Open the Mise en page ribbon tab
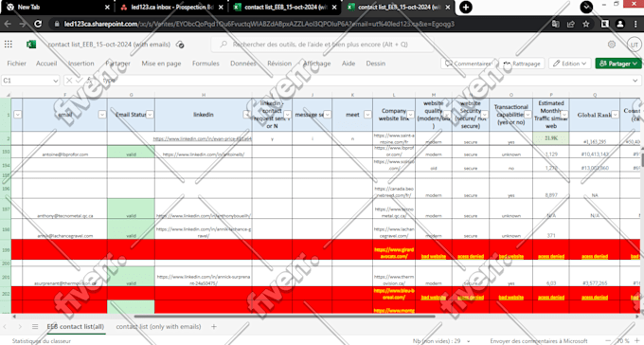The height and width of the screenshot is (345, 644). [161, 64]
